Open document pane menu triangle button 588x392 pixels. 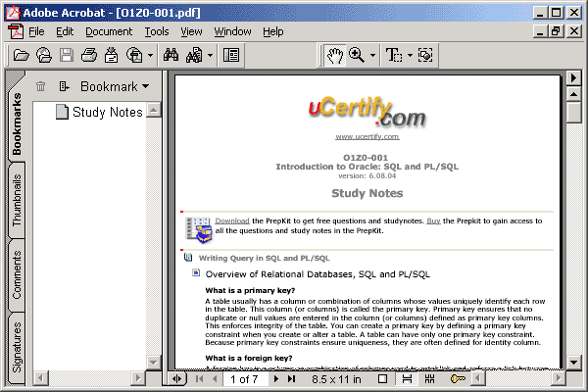coord(573,78)
